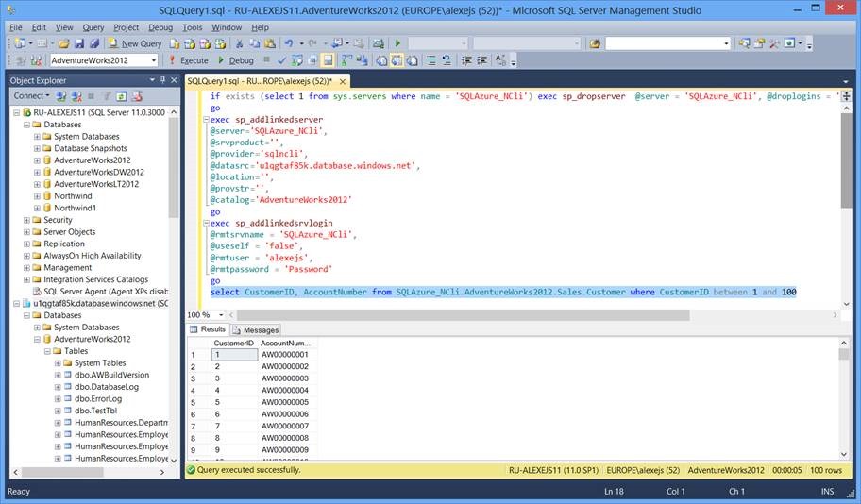This screenshot has width=861, height=504.
Task: Comment out the selected lines
Action: point(431,60)
